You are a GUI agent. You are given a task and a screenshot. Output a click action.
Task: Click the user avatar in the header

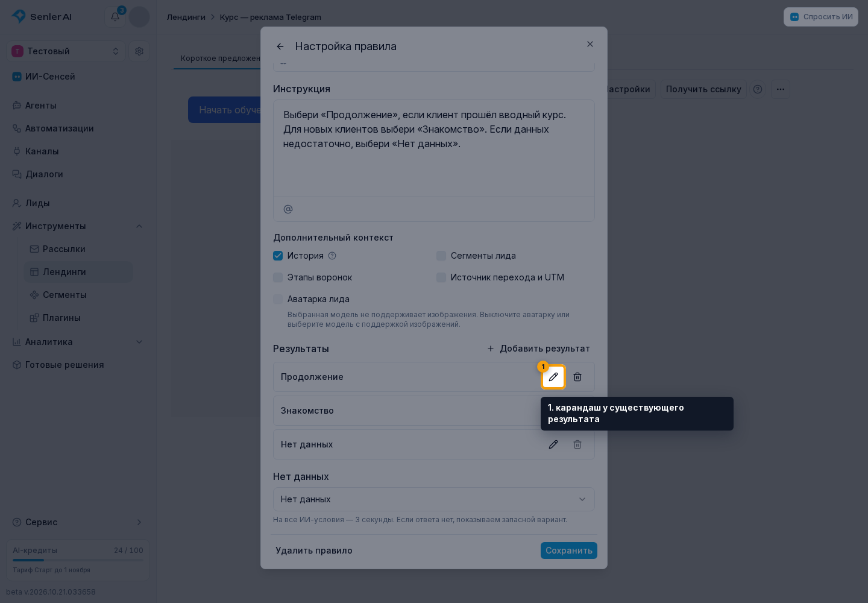(x=139, y=17)
